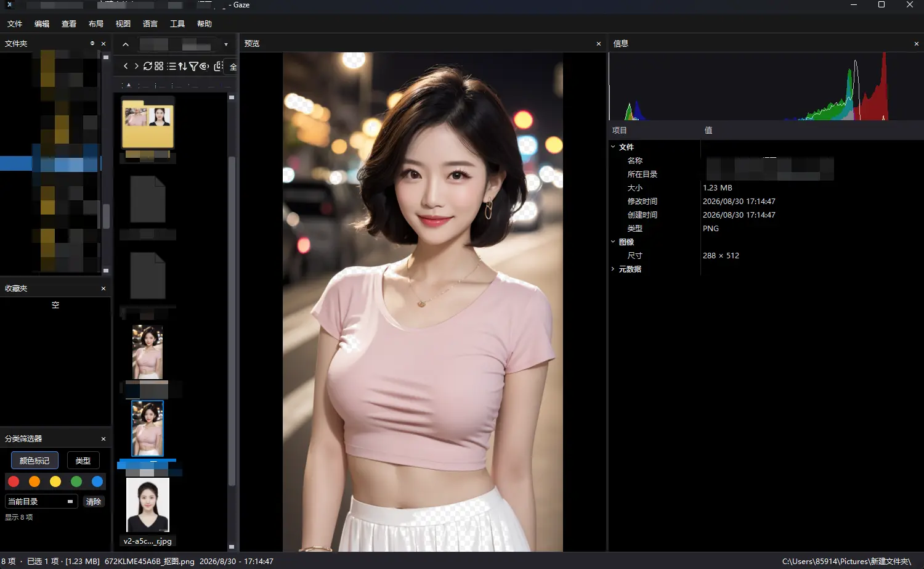Switch to the grid thumbnail view icon
Screen dimensions: 924x569
pyautogui.click(x=159, y=66)
